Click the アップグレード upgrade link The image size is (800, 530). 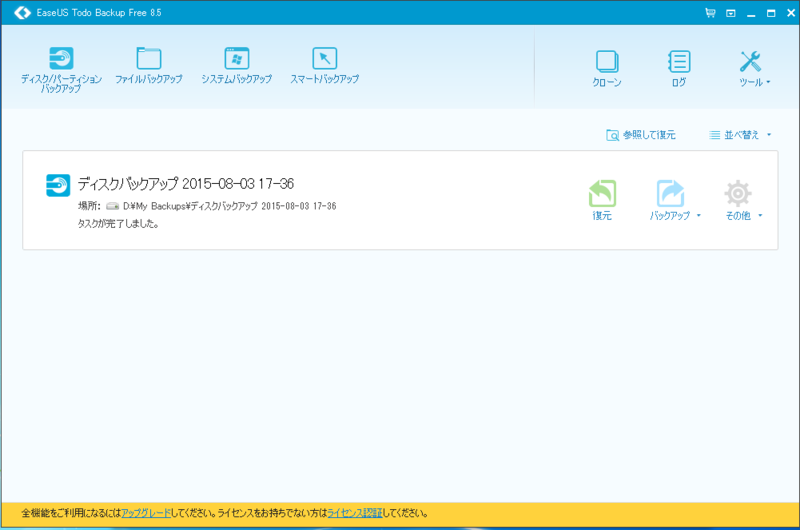pyautogui.click(x=146, y=513)
